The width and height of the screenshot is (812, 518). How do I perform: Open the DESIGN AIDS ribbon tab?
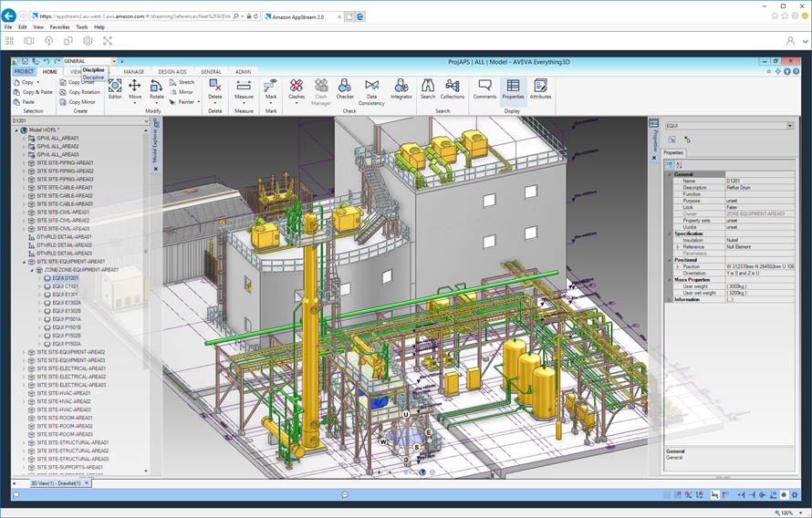(172, 71)
